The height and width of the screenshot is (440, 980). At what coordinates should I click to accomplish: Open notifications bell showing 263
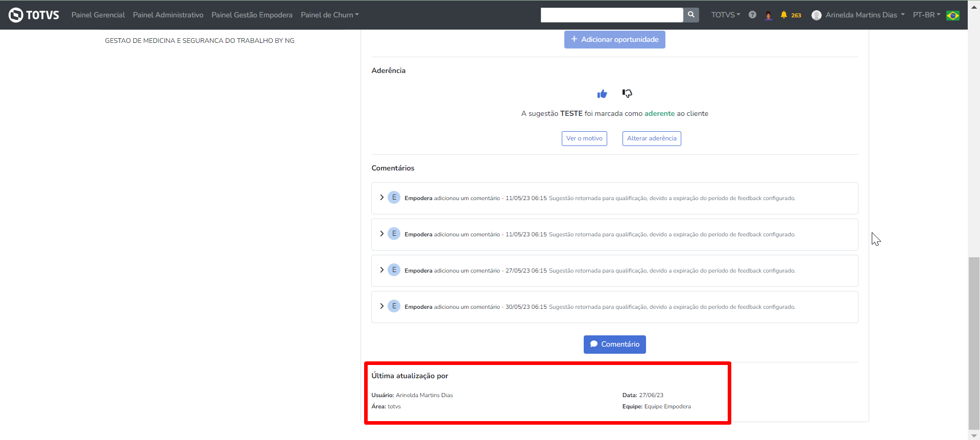(791, 15)
